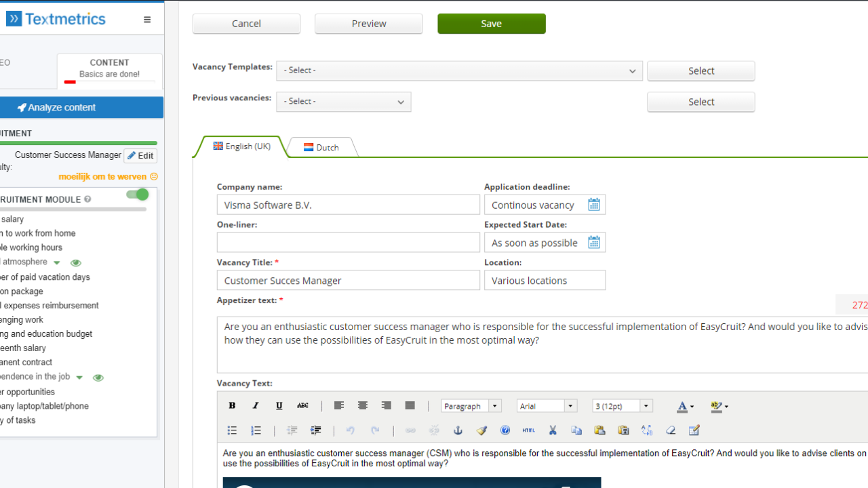Open the calendar picker for Application deadline
Viewport: 868px width, 488px height.
pyautogui.click(x=593, y=204)
